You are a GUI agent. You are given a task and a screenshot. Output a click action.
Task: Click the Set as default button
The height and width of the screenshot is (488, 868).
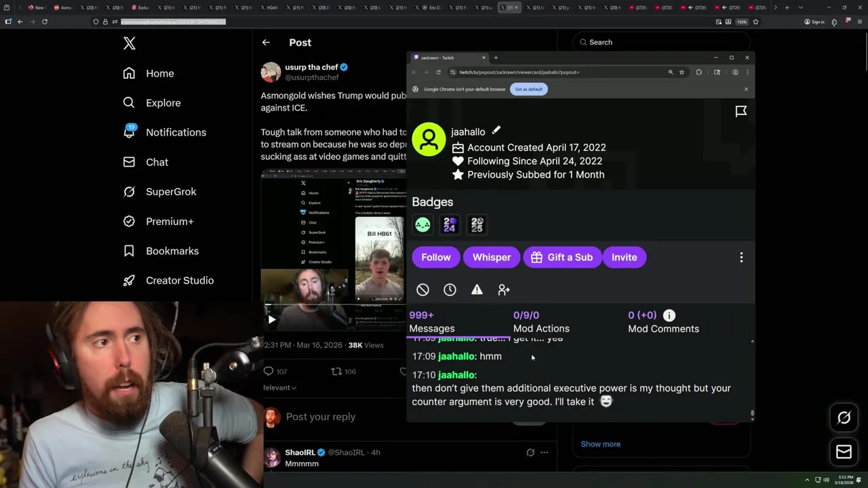coord(529,89)
